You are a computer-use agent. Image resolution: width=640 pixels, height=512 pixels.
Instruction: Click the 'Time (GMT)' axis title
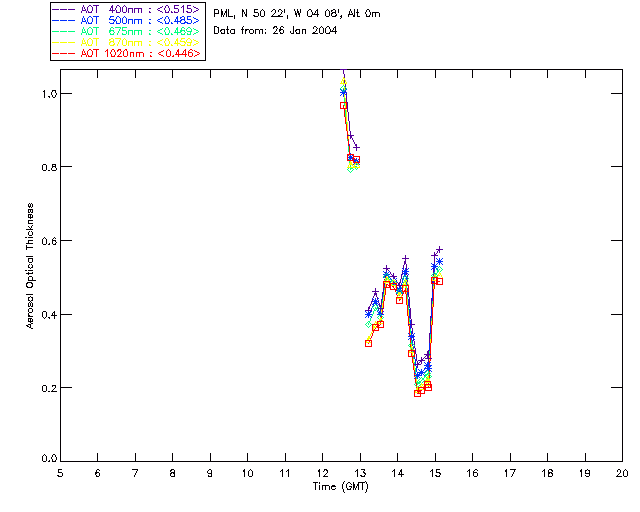(341, 487)
